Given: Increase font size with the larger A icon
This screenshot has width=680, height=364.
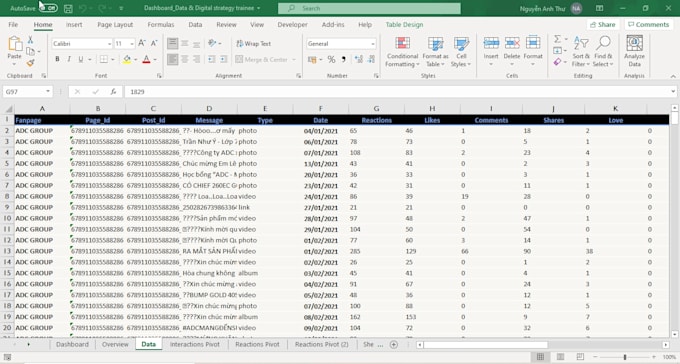Looking at the screenshot, I should point(142,43).
